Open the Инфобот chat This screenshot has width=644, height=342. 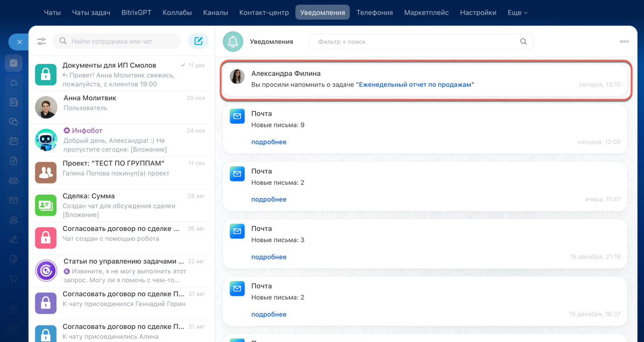(x=121, y=139)
